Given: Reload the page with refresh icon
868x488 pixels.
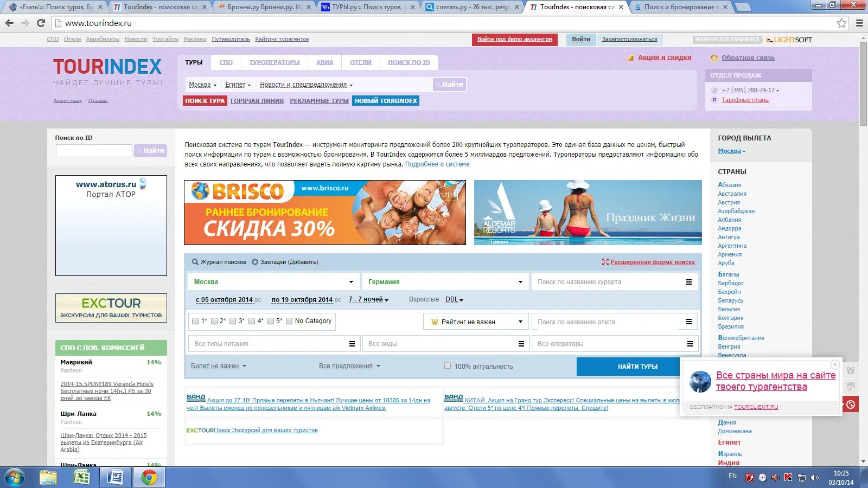Looking at the screenshot, I should coord(41,23).
